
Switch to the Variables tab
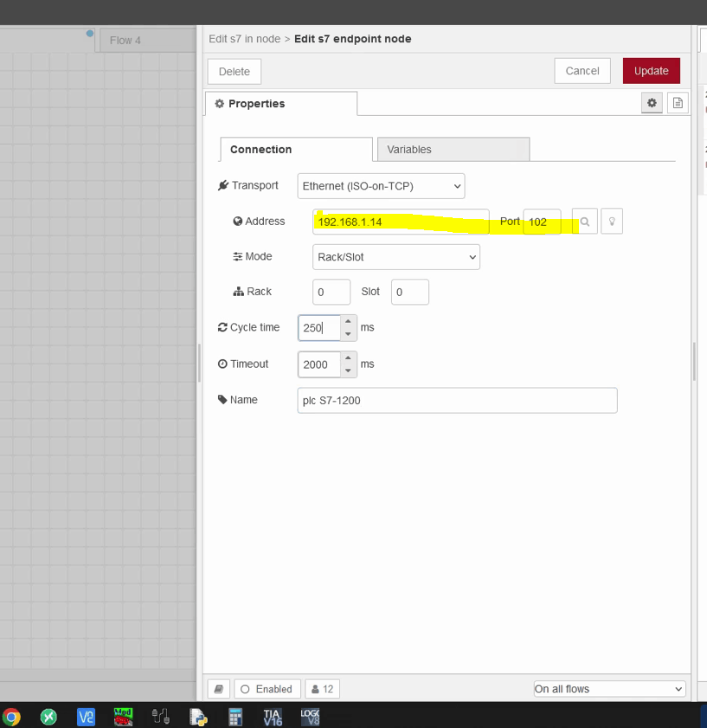[453, 150]
